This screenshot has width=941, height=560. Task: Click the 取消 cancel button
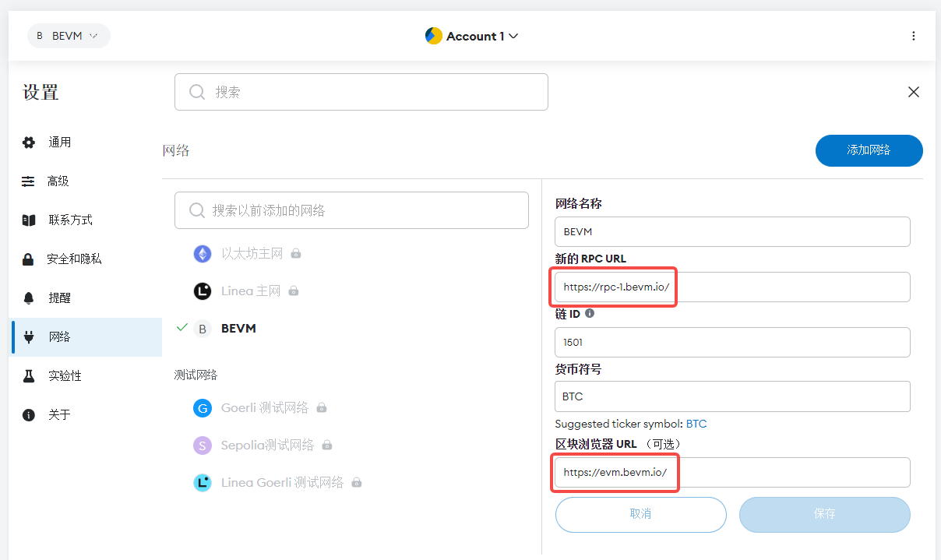tap(640, 514)
